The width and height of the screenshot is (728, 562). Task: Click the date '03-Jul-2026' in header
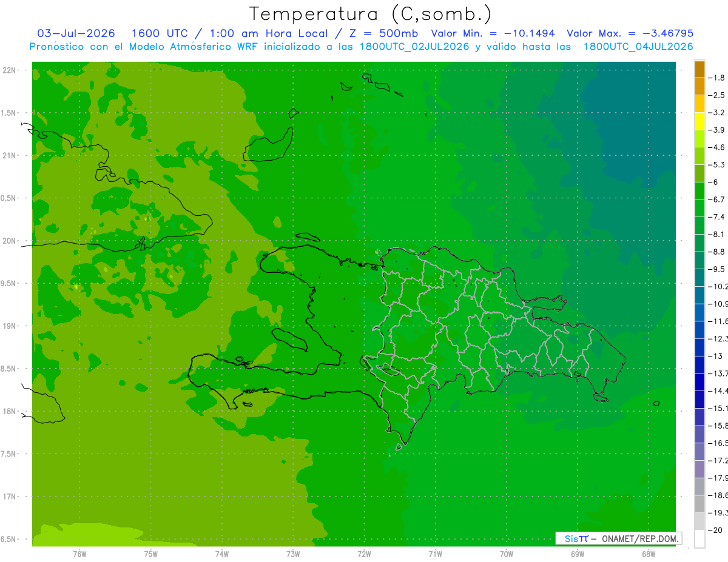tap(76, 33)
